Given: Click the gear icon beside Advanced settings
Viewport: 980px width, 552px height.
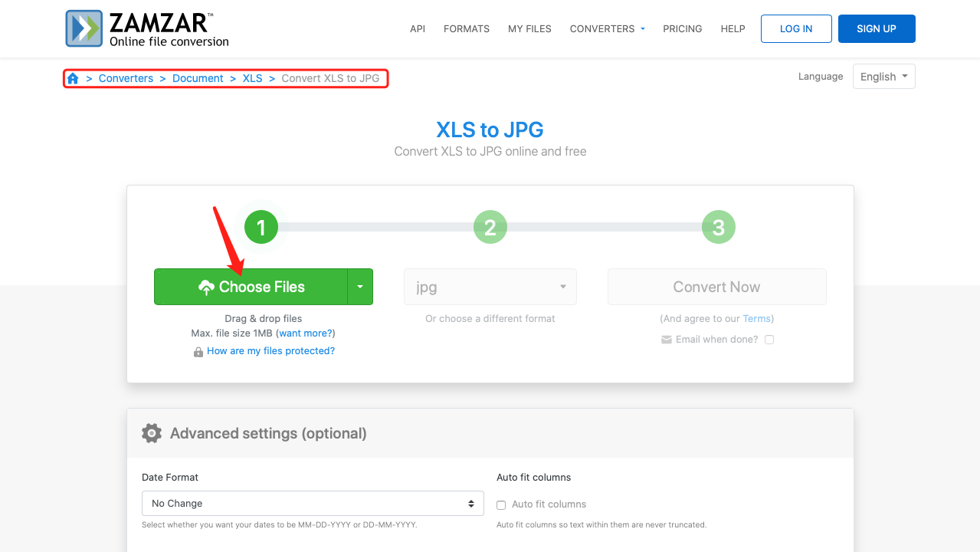Looking at the screenshot, I should [152, 432].
